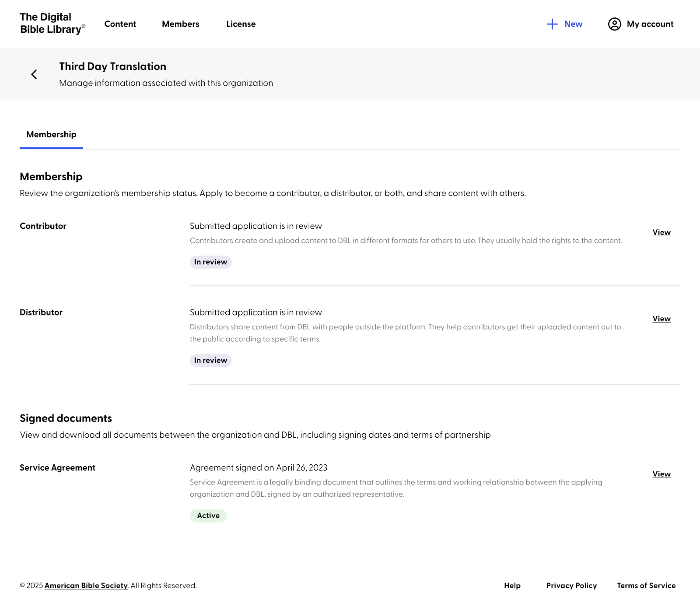Click the New button text
Image resolution: width=700 pixels, height=610 pixels.
point(573,24)
